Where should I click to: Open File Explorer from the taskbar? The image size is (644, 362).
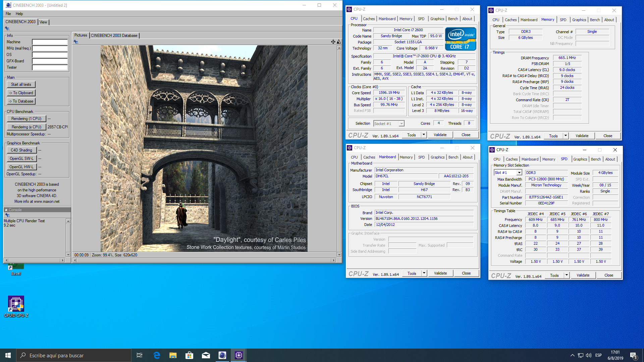[173, 355]
